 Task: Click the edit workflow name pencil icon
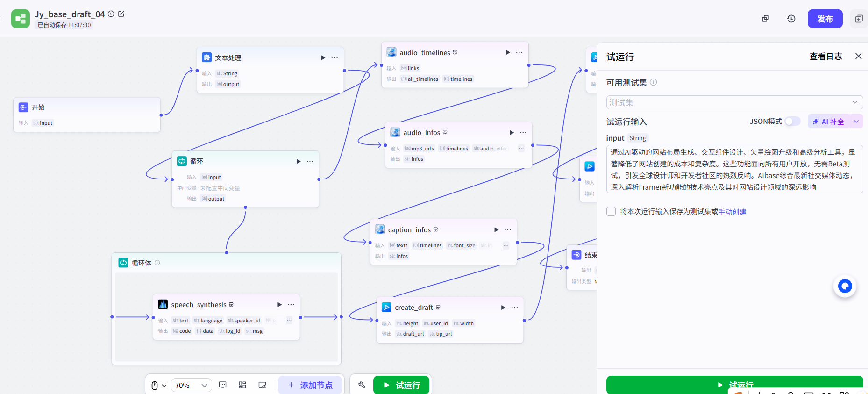[121, 14]
